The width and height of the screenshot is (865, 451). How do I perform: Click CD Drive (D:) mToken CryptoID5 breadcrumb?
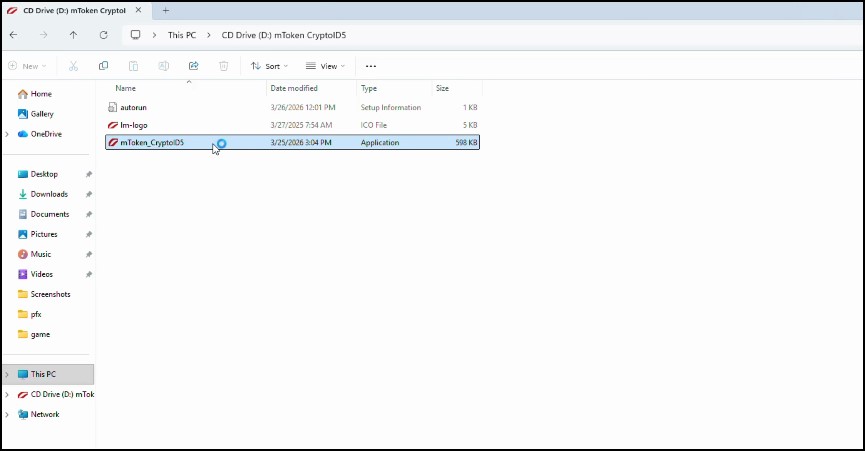pyautogui.click(x=284, y=35)
